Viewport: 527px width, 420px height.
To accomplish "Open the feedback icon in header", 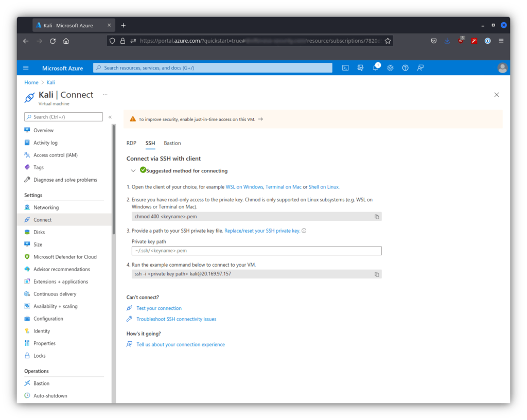I will click(420, 68).
